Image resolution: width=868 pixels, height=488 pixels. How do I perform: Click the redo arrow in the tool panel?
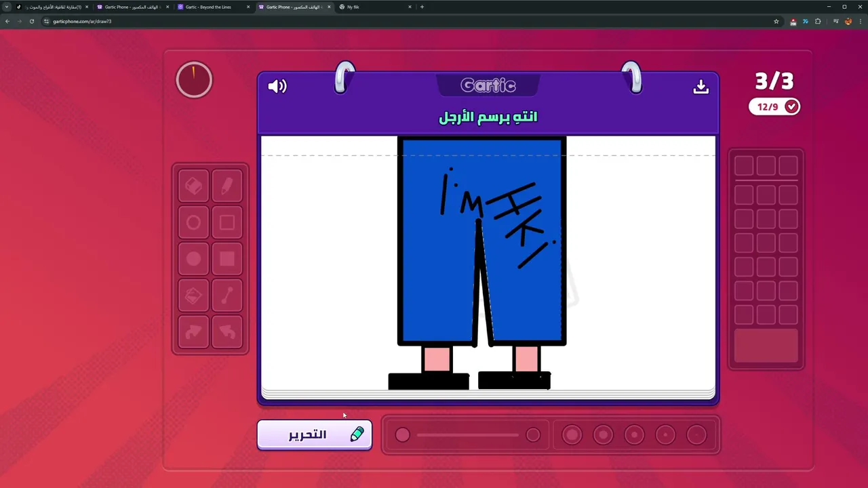pyautogui.click(x=193, y=333)
